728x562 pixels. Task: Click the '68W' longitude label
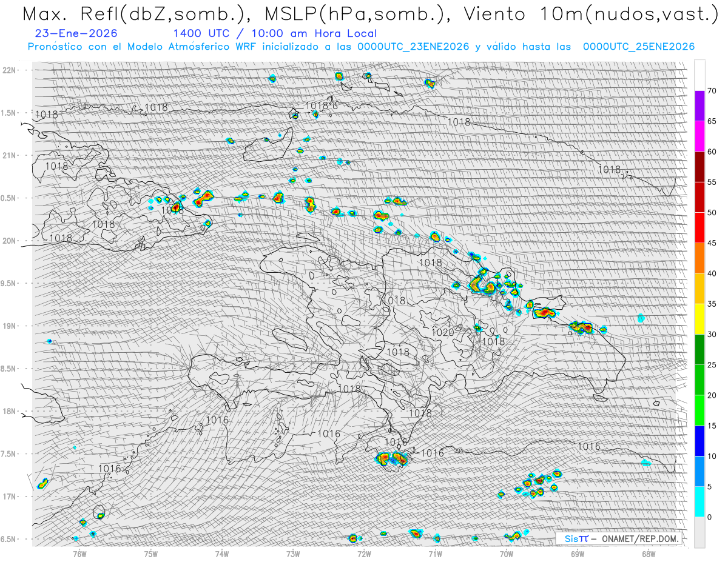click(649, 554)
